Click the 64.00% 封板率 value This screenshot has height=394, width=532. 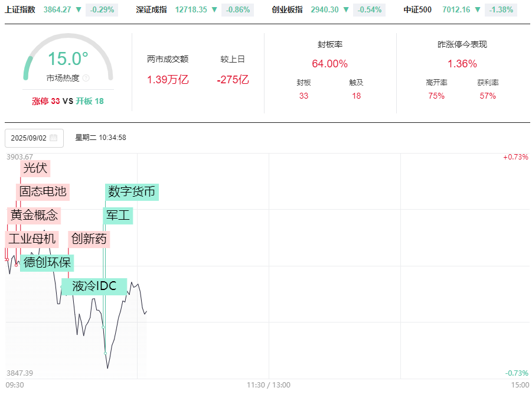click(x=329, y=64)
